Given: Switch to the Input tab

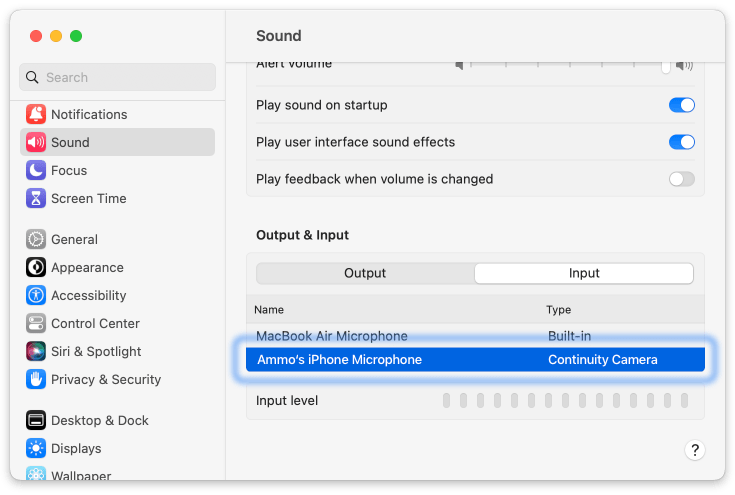Looking at the screenshot, I should 584,273.
